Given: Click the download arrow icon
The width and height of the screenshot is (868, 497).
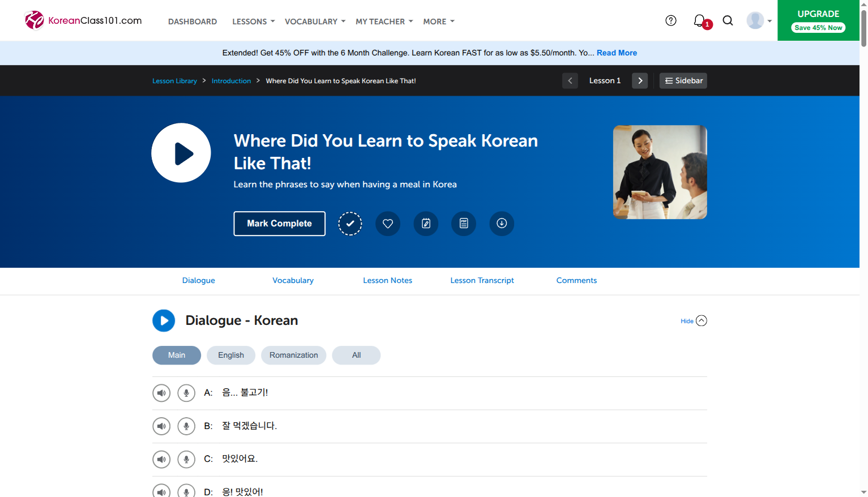Looking at the screenshot, I should coord(502,224).
